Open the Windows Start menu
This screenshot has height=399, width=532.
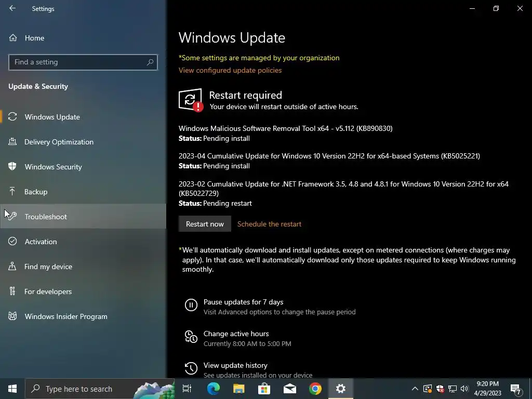coord(12,389)
